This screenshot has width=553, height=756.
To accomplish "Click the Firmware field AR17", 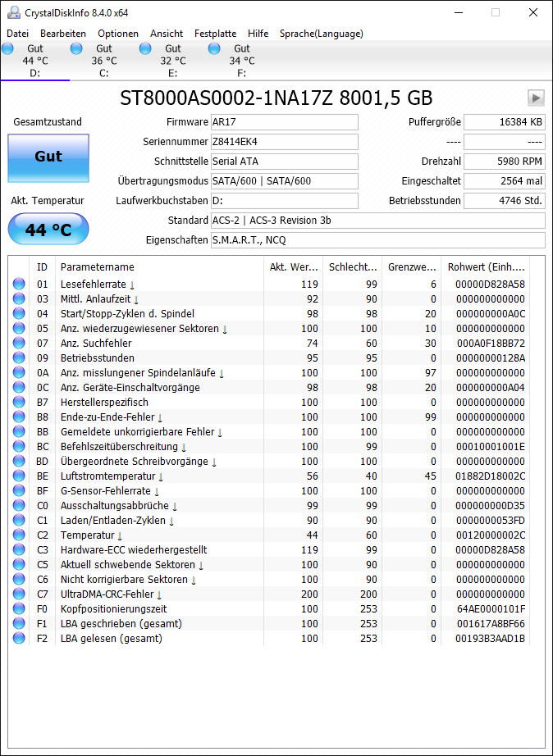I will (x=285, y=122).
